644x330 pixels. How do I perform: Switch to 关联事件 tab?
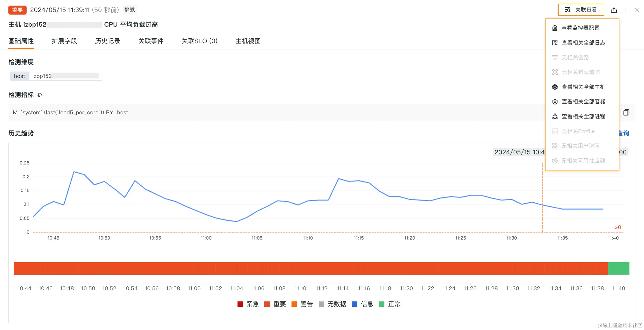[x=151, y=41]
